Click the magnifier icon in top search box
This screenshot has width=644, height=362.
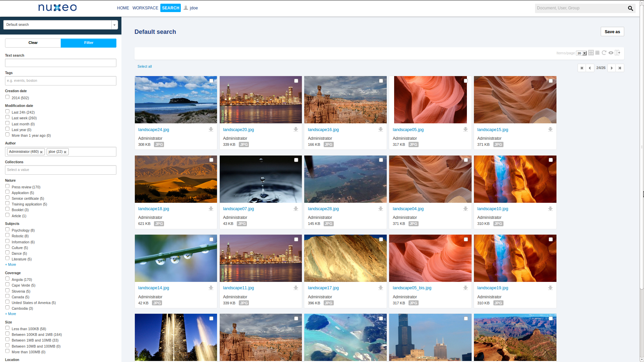[x=630, y=8]
